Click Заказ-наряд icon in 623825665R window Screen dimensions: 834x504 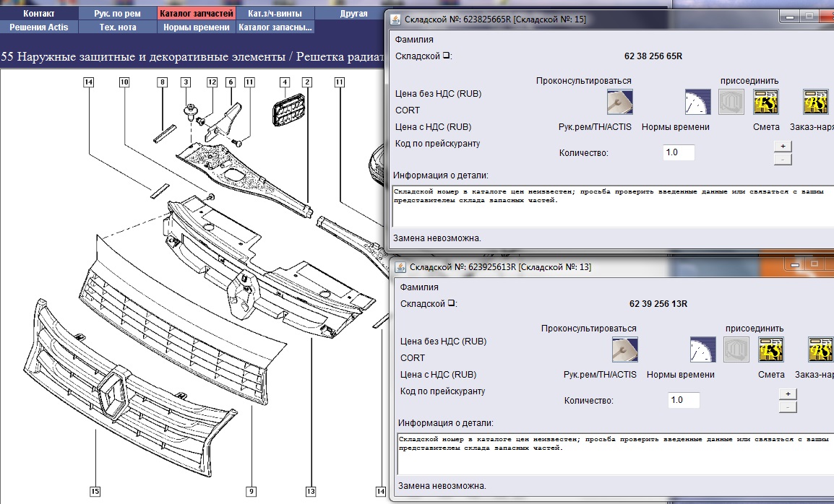tap(816, 103)
